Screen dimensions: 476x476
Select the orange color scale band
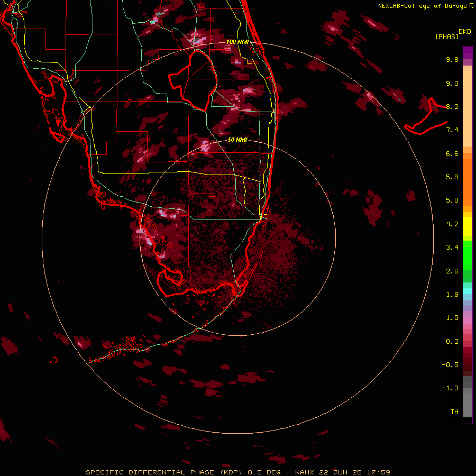(x=467, y=182)
